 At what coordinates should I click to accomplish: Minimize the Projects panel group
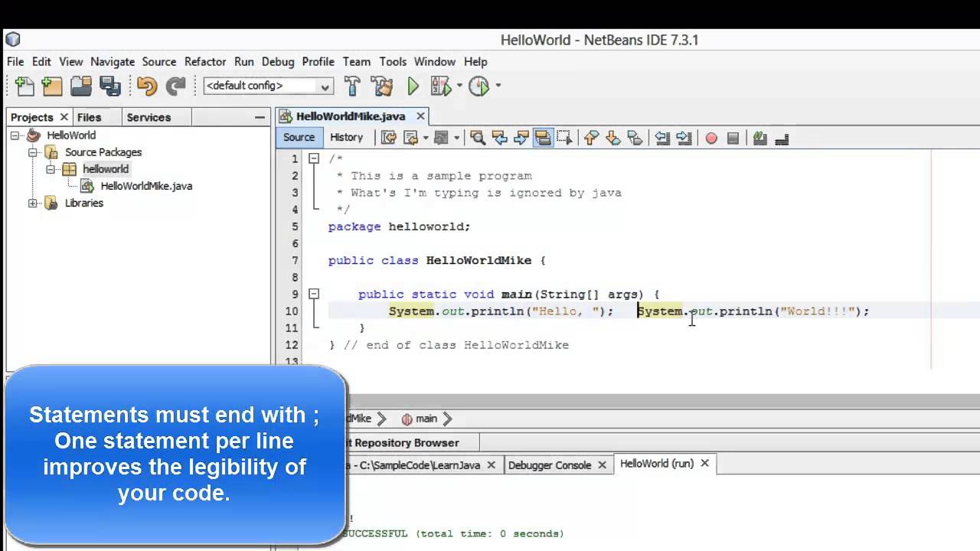pos(260,117)
